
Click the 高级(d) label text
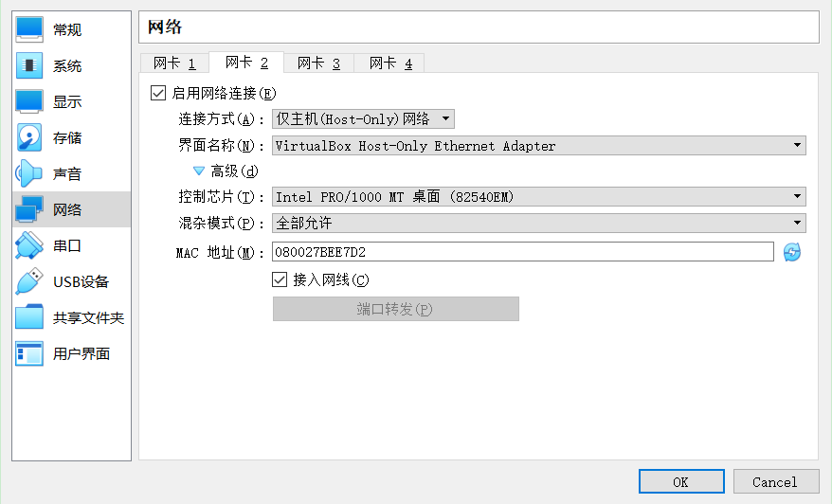tap(234, 171)
